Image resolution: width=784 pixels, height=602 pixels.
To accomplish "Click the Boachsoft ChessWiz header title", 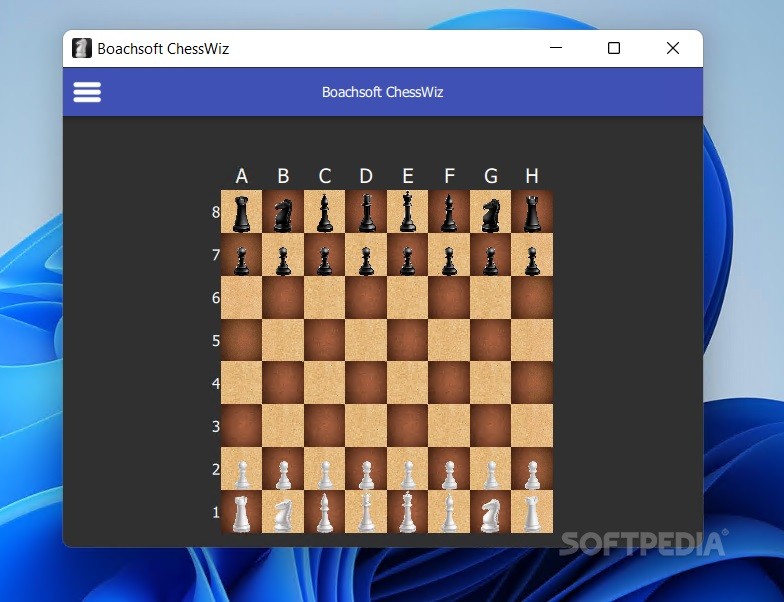I will (x=382, y=92).
